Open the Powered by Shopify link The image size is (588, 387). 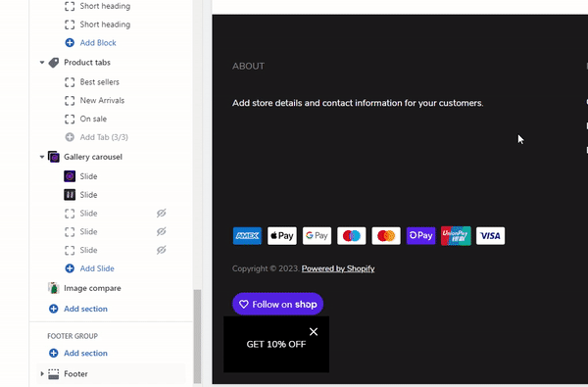(x=338, y=268)
